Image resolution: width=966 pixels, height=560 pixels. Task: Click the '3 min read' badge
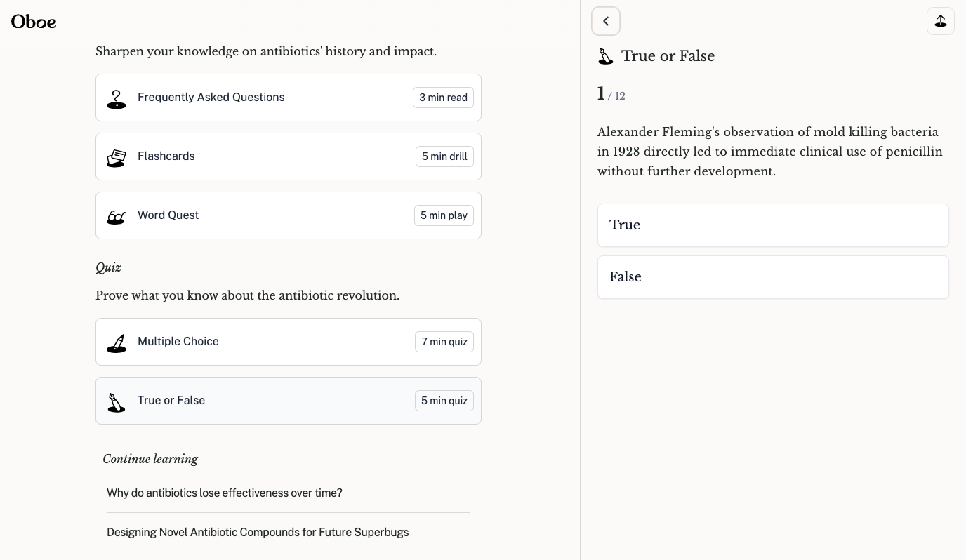coord(443,98)
